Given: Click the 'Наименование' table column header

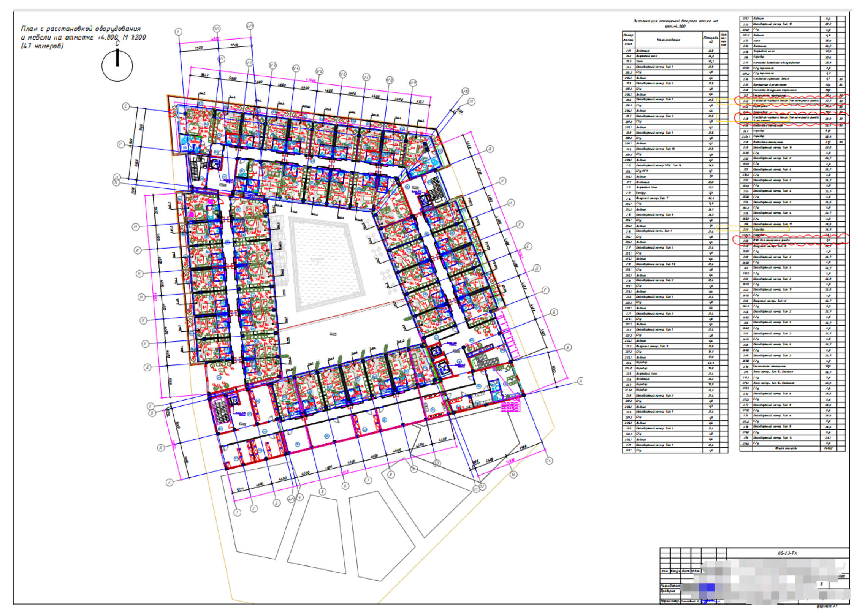Looking at the screenshot, I should pyautogui.click(x=669, y=40).
